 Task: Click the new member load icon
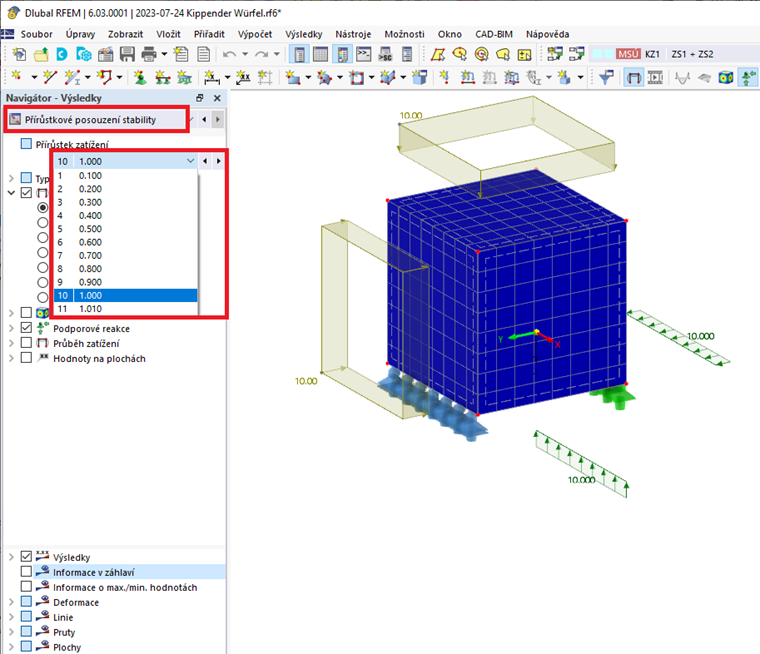click(x=467, y=77)
